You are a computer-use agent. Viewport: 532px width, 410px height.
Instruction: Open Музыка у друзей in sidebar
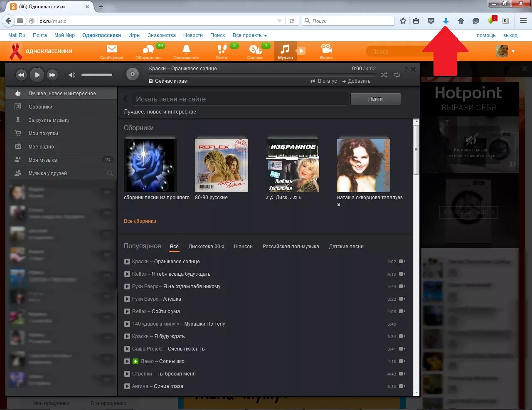(62, 173)
